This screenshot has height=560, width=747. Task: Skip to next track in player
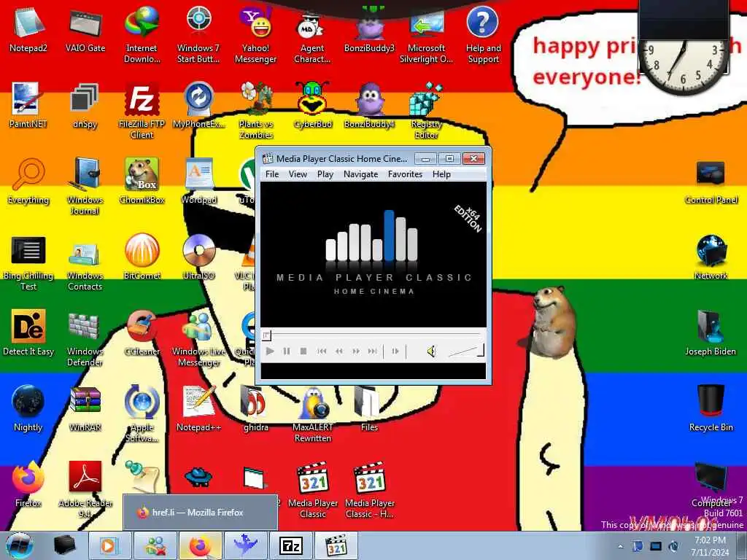(373, 351)
